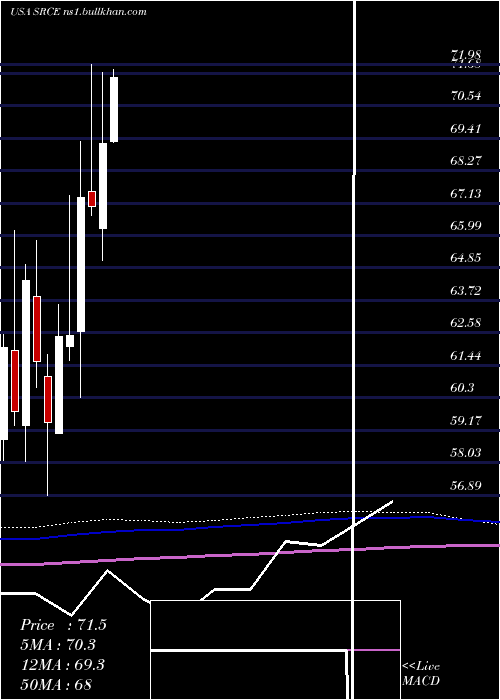
Task: Click the 67.13 price axis label
Action: click(x=466, y=193)
